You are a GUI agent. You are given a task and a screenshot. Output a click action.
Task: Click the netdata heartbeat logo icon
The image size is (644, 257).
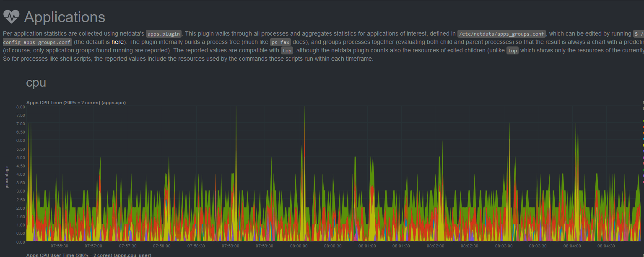pos(10,17)
